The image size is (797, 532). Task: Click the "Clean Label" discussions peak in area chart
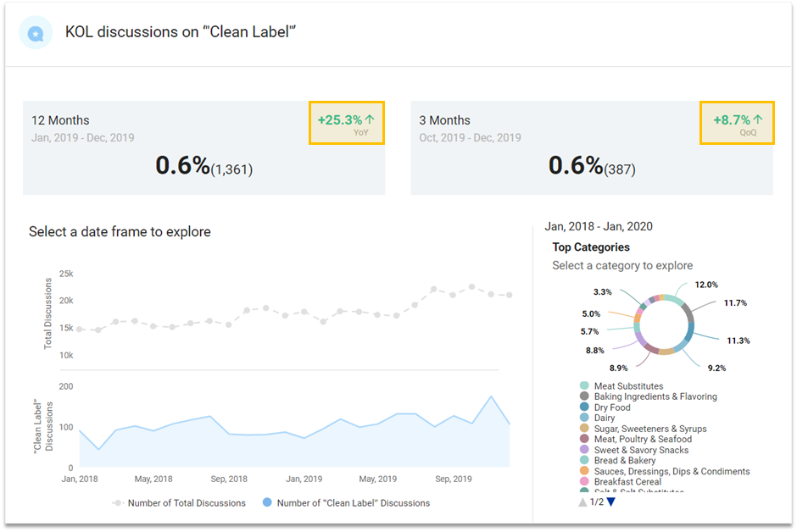(491, 396)
